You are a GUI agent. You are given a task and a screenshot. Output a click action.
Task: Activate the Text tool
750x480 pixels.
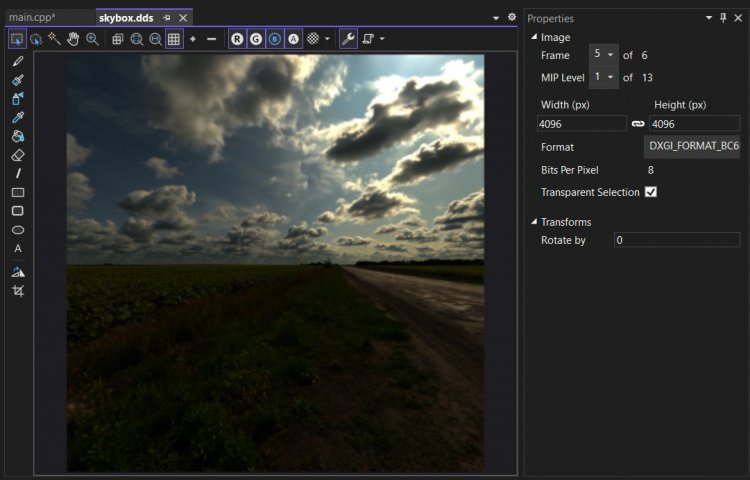(x=18, y=249)
